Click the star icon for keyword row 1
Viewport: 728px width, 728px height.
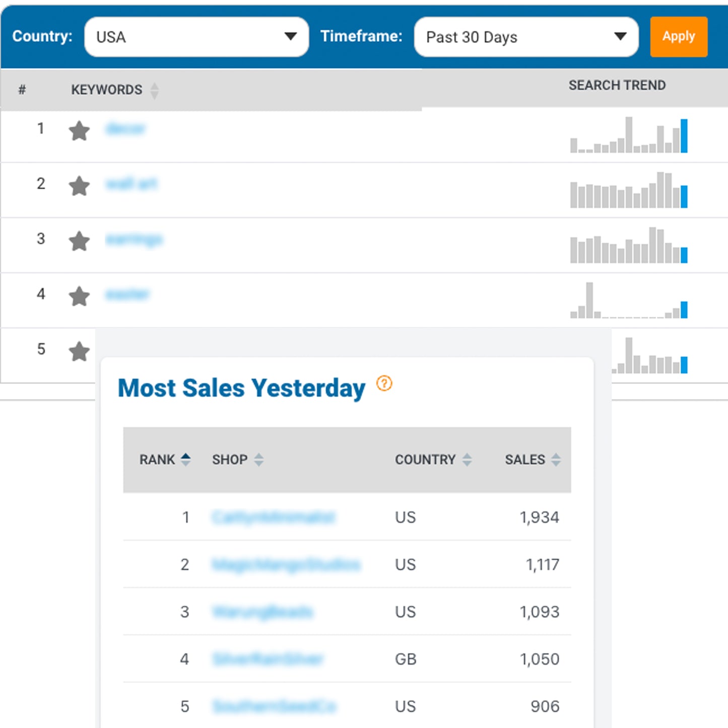tap(79, 131)
